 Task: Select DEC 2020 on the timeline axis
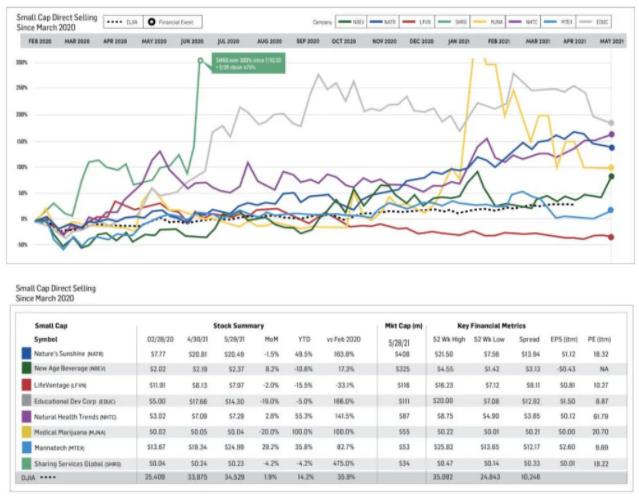pyautogui.click(x=421, y=42)
